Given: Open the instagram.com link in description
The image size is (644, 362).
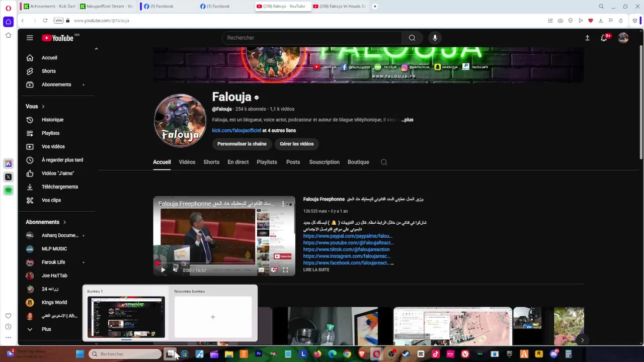Looking at the screenshot, I should tap(347, 256).
